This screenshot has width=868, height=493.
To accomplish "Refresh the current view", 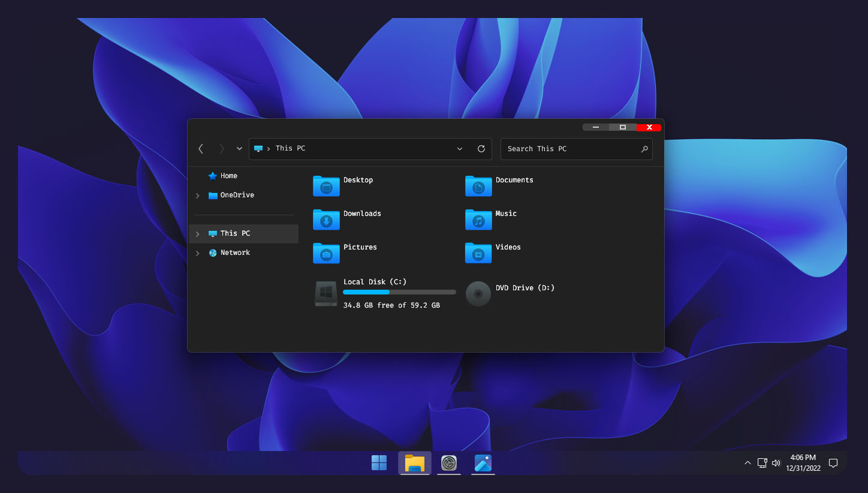I will pos(481,149).
